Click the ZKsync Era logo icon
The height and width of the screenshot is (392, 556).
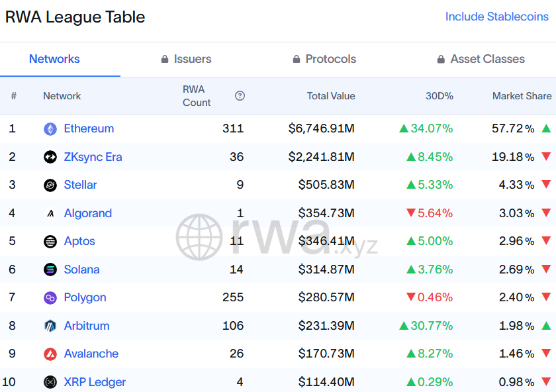tap(50, 157)
